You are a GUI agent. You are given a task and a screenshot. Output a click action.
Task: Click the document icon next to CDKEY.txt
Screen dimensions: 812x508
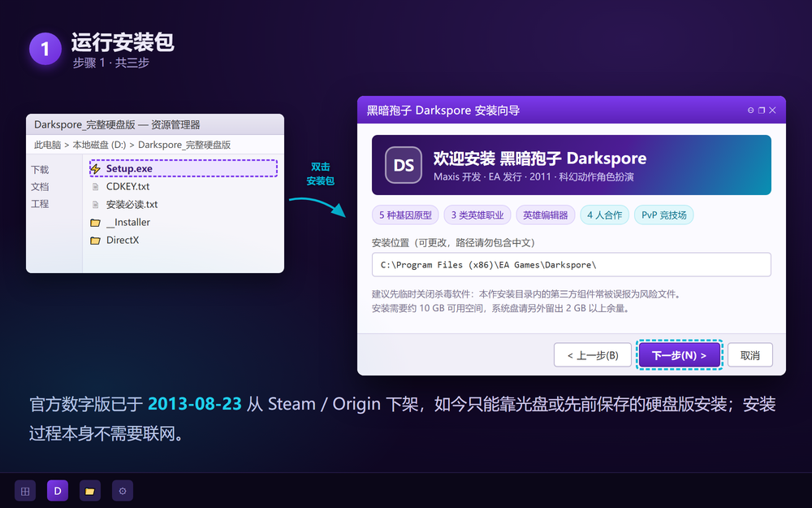coord(95,187)
